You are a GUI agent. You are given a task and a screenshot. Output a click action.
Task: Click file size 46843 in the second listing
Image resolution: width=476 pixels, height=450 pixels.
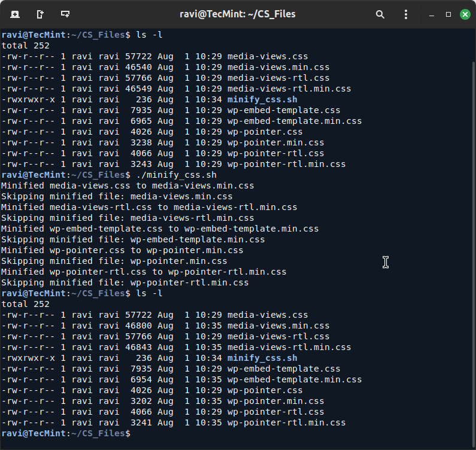coord(138,347)
